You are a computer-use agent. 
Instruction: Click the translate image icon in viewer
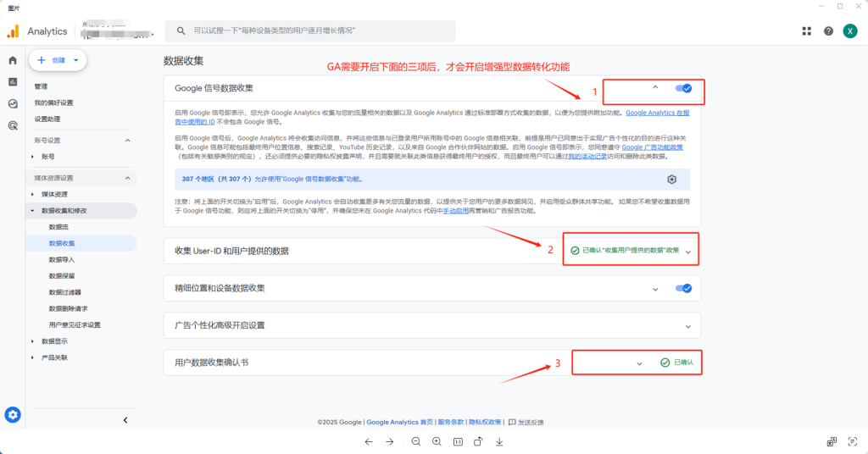pos(832,441)
